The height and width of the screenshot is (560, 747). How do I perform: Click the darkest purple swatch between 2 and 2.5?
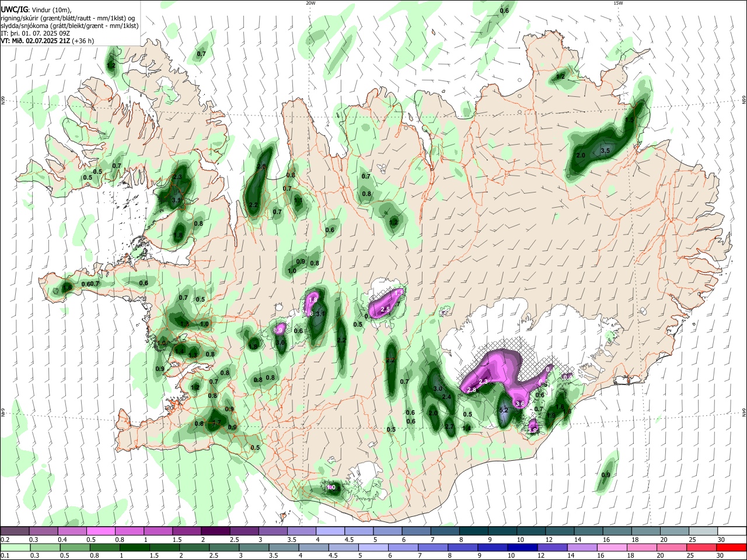click(215, 531)
